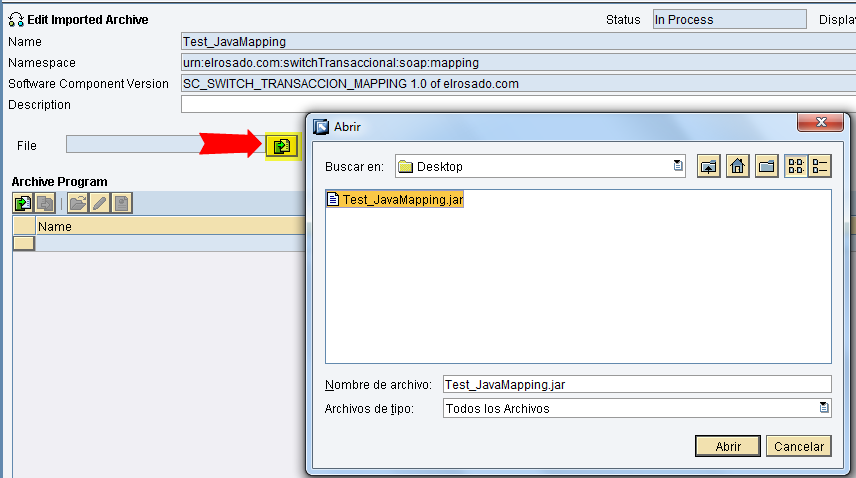This screenshot has width=856, height=478.
Task: Click the document display icon in Archive Program toolbar
Action: click(x=122, y=204)
